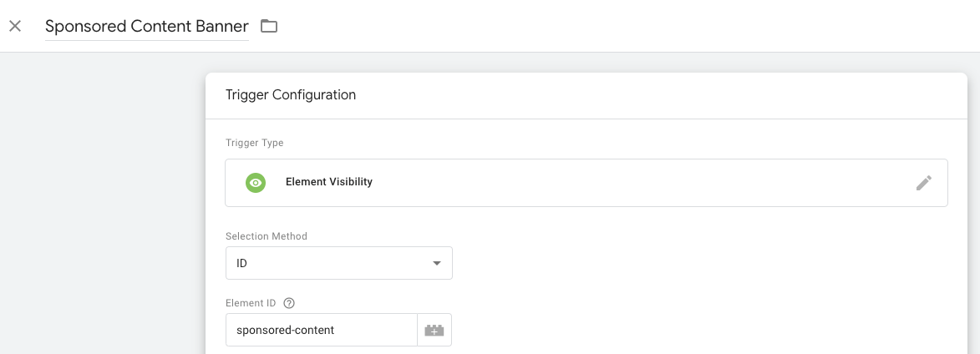The width and height of the screenshot is (980, 354).
Task: Focus the "sponsored-content" Element ID field
Action: [x=321, y=330]
